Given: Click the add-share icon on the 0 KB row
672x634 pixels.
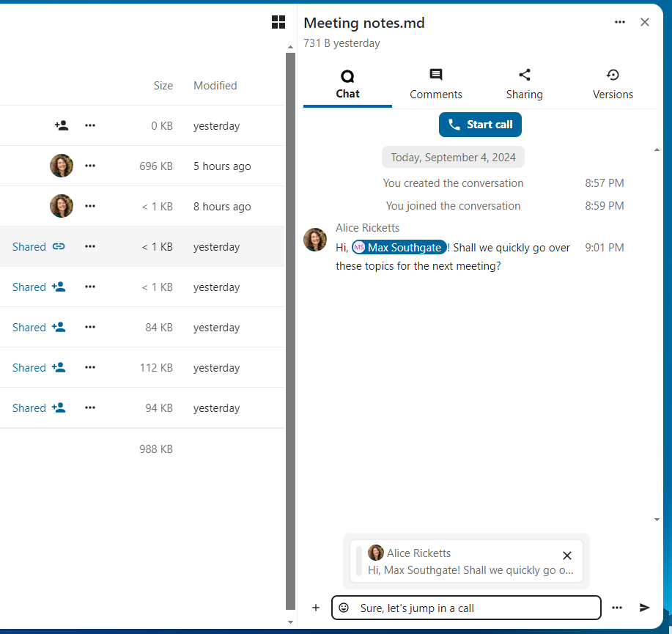Looking at the screenshot, I should pos(62,125).
